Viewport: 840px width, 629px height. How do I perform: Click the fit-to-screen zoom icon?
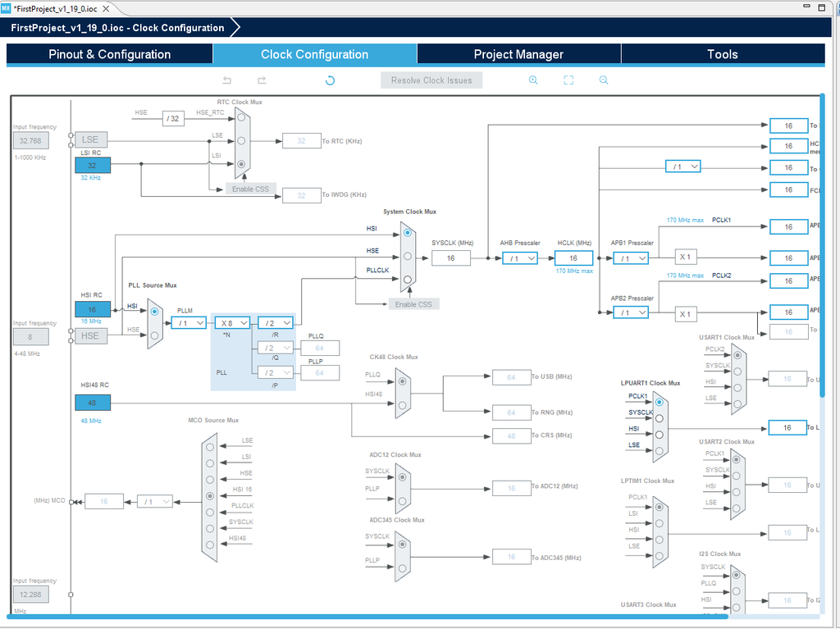pos(568,80)
